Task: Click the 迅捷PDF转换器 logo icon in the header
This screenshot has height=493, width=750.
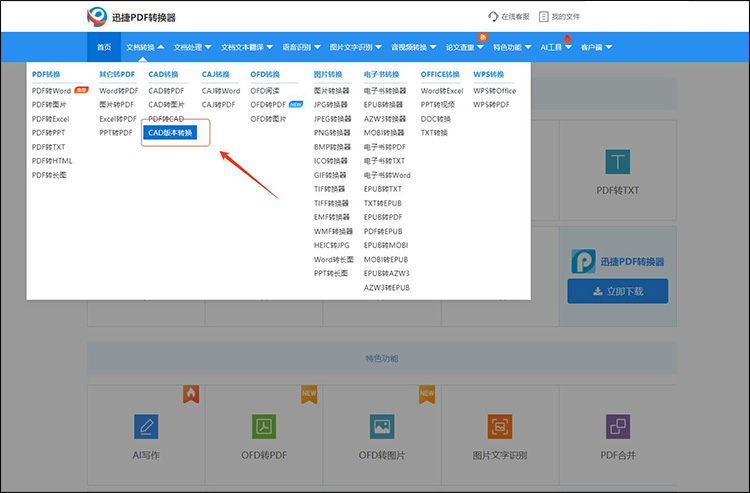Action: click(x=97, y=17)
